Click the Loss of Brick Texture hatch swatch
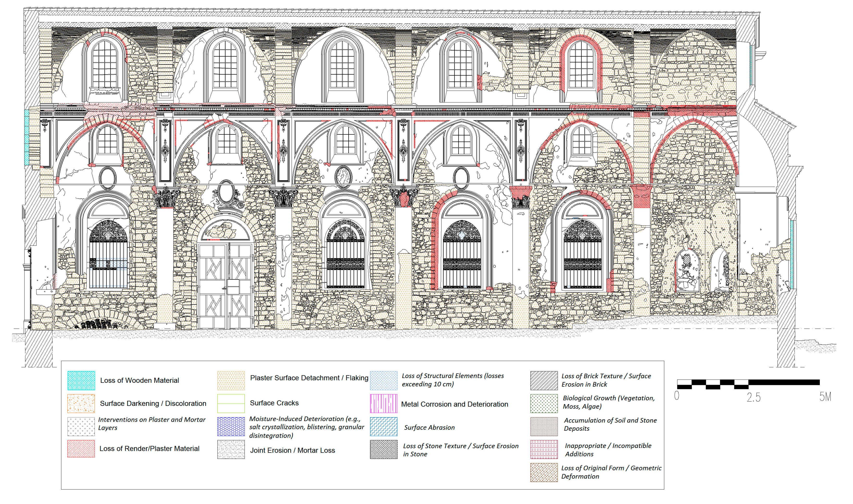This screenshot has width=853, height=504. click(544, 380)
